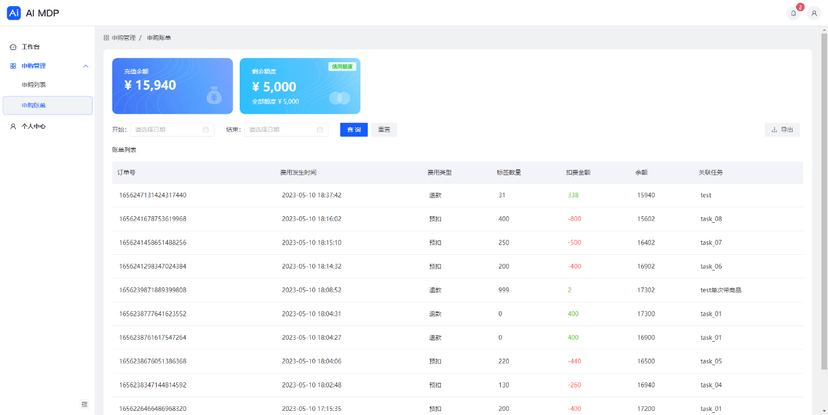This screenshot has width=828, height=415.
Task: Collapse the sidebar using the bottom menu icon
Action: [x=84, y=404]
